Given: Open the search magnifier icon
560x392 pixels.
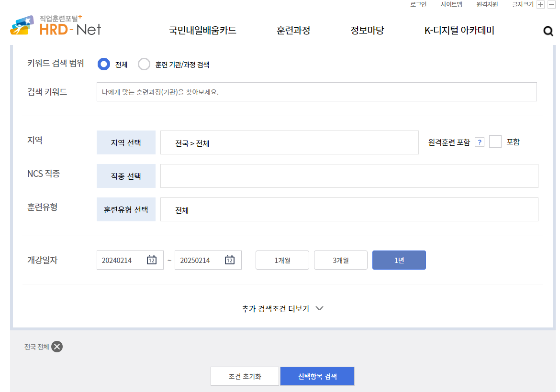Looking at the screenshot, I should pyautogui.click(x=548, y=32).
